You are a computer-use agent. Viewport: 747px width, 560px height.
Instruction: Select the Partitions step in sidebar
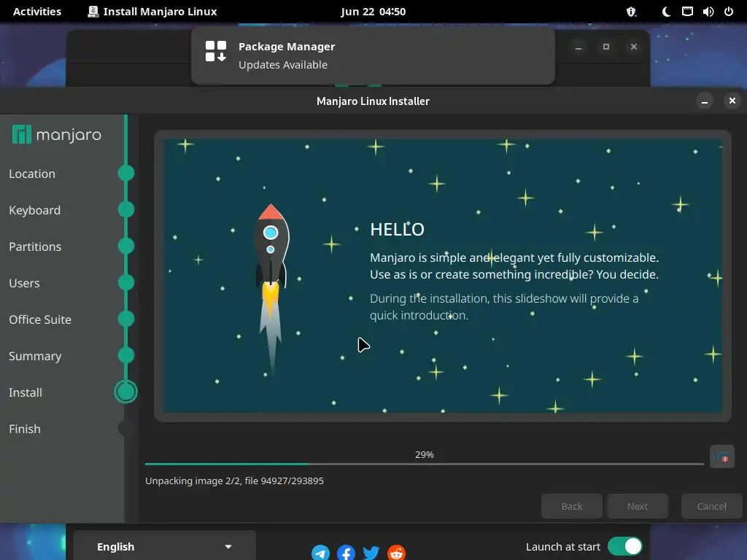pyautogui.click(x=35, y=246)
